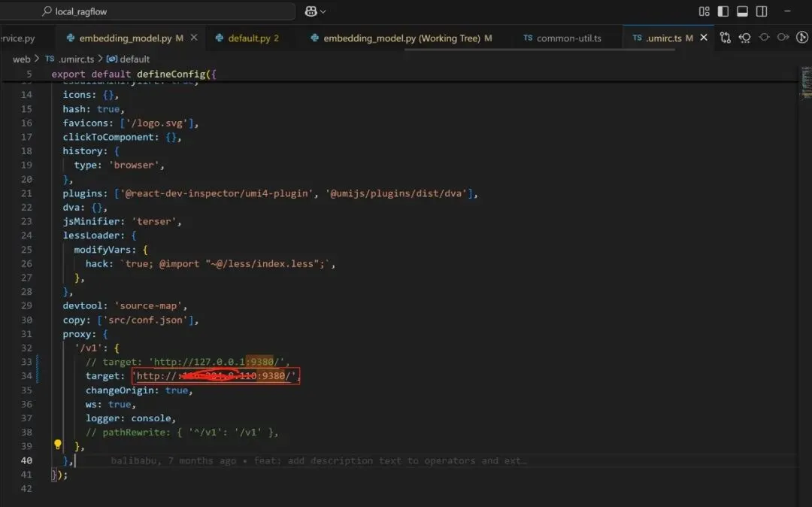Open the file history revision icon with dots

[x=744, y=38]
